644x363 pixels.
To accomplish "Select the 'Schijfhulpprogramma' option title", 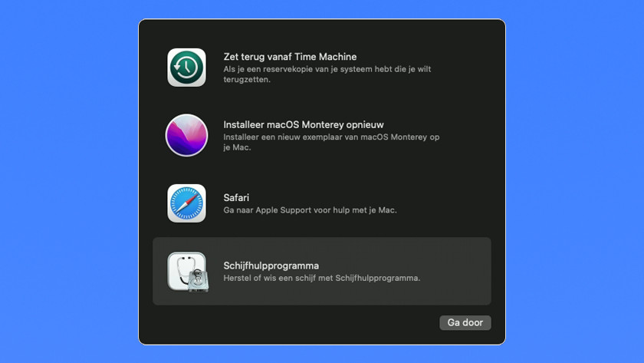I will pyautogui.click(x=271, y=266).
